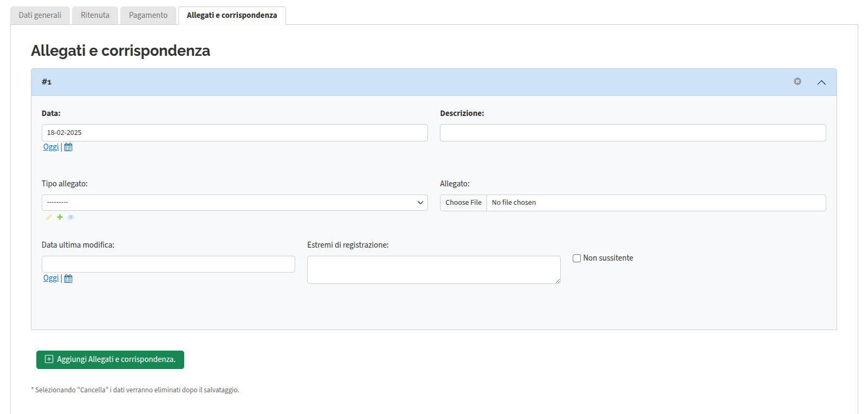Click the 'No file chosen' text
868x414 pixels.
point(514,203)
